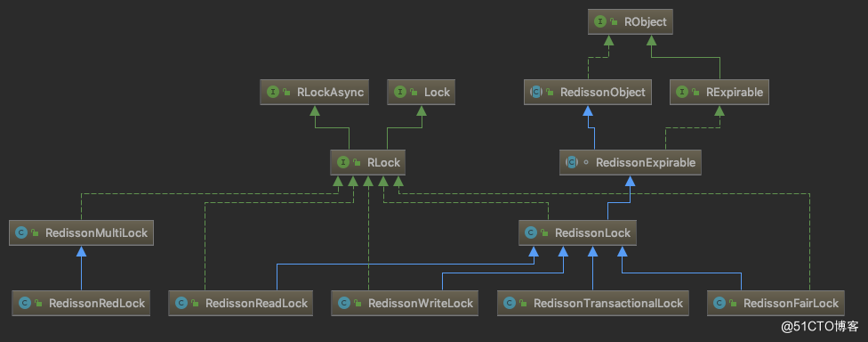Click the green lock icon on Lock node
The width and height of the screenshot is (868, 342).
[414, 93]
